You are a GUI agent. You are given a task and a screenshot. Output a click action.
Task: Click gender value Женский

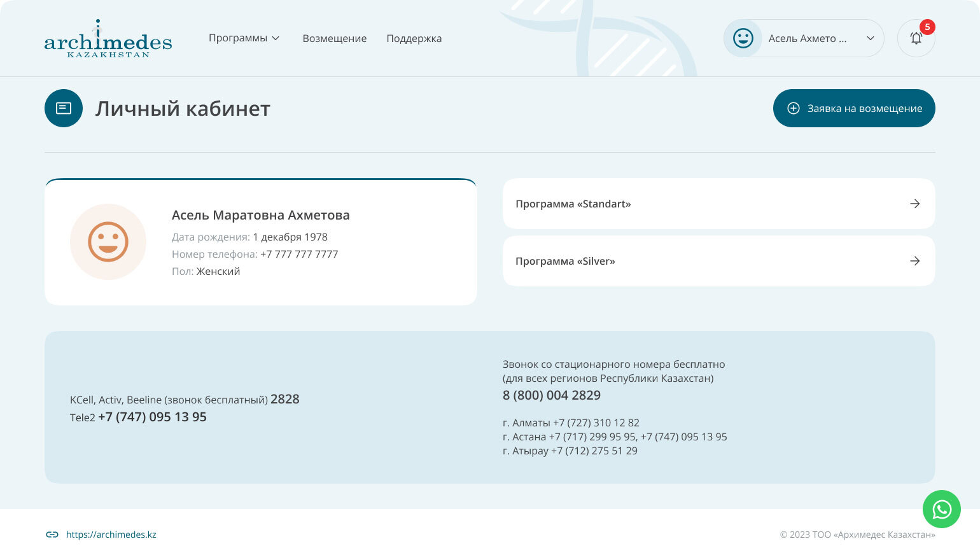tap(218, 271)
